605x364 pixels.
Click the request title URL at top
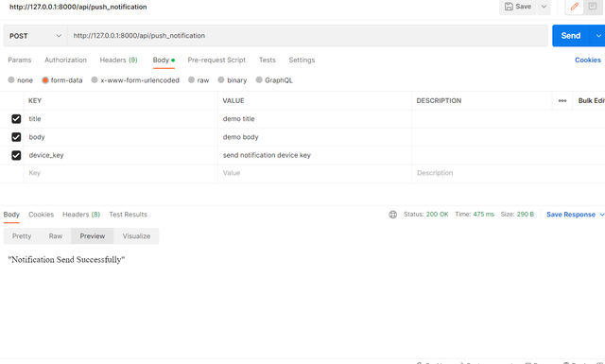(78, 7)
